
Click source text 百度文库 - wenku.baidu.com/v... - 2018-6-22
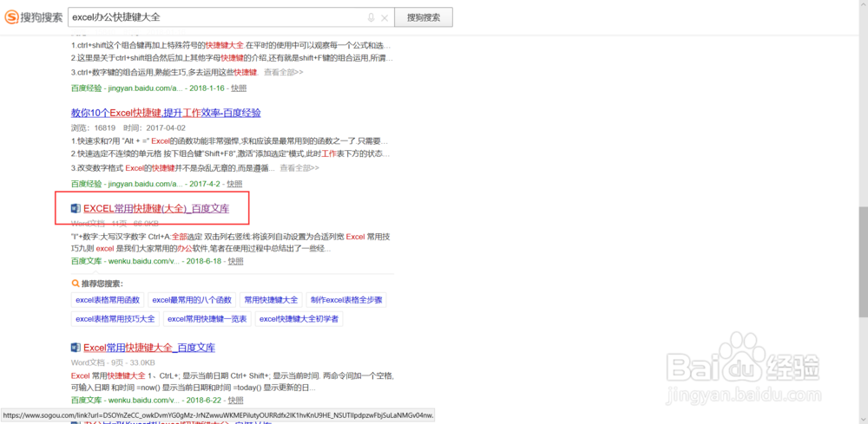147,400
